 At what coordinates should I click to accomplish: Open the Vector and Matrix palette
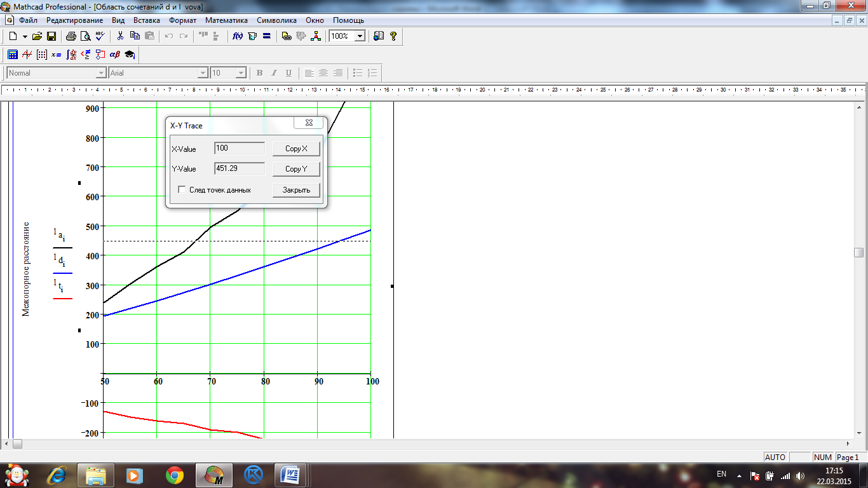(x=42, y=55)
